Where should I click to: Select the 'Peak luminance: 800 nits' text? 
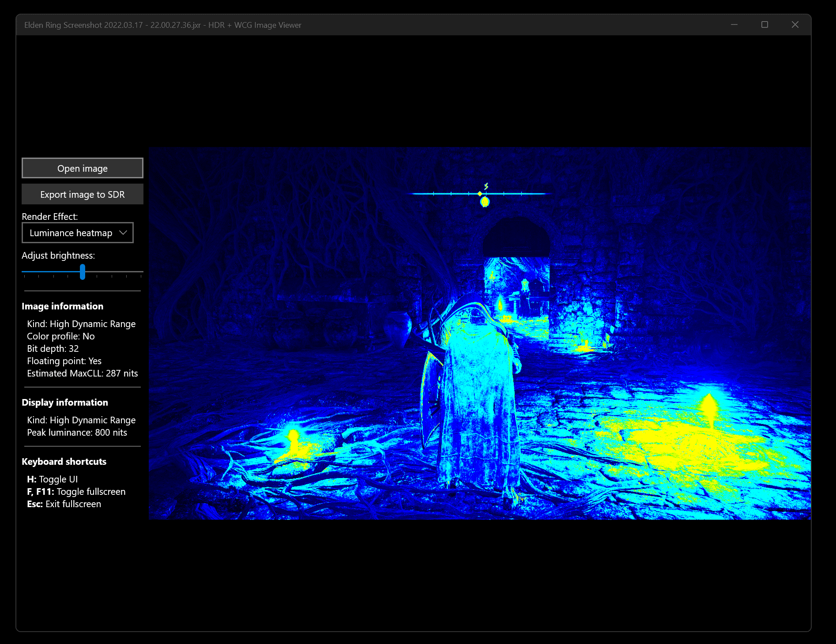pos(77,433)
